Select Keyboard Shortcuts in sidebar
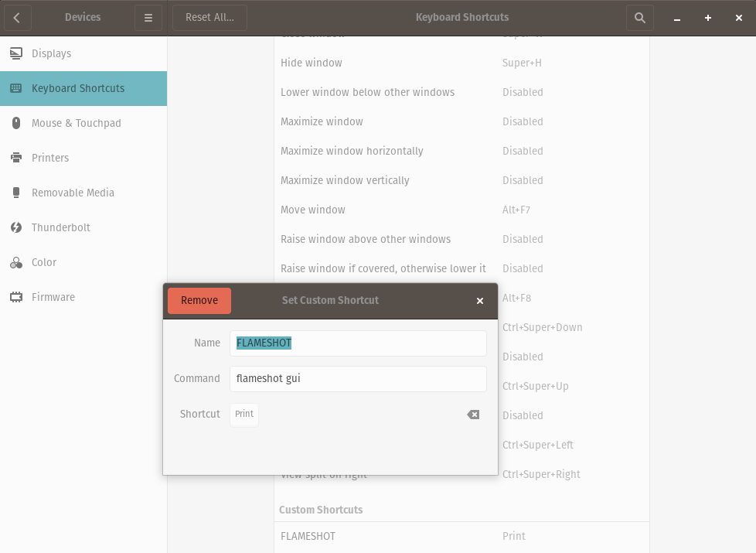The height and width of the screenshot is (553, 756). coord(83,88)
